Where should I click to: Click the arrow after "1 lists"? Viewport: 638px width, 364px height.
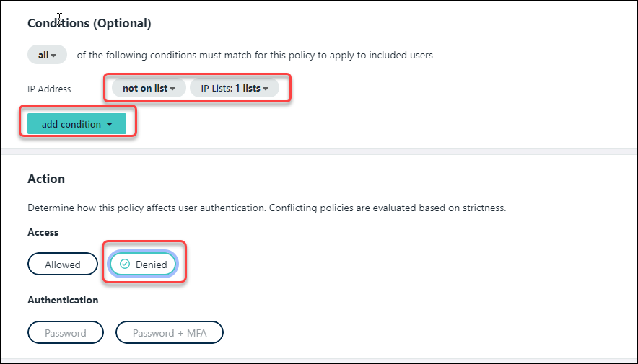(266, 89)
